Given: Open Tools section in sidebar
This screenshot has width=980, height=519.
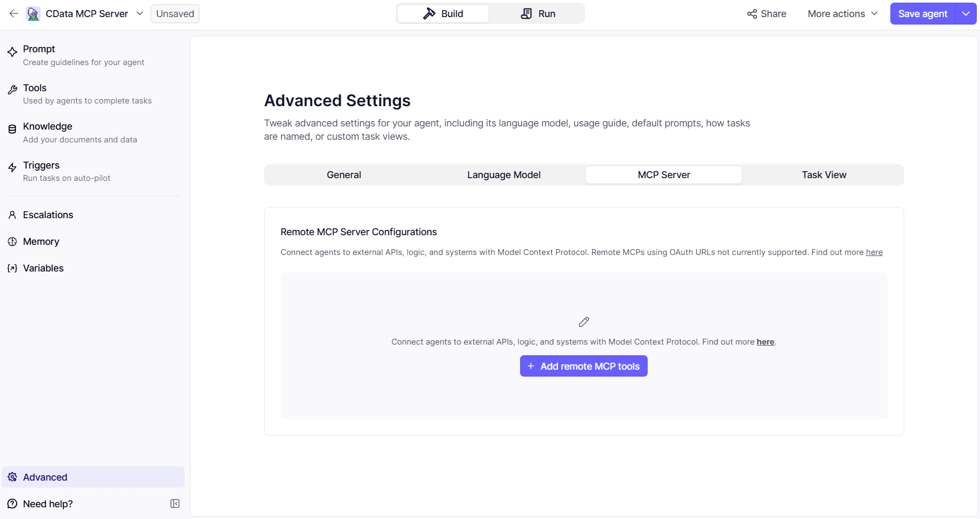Looking at the screenshot, I should click(x=35, y=88).
